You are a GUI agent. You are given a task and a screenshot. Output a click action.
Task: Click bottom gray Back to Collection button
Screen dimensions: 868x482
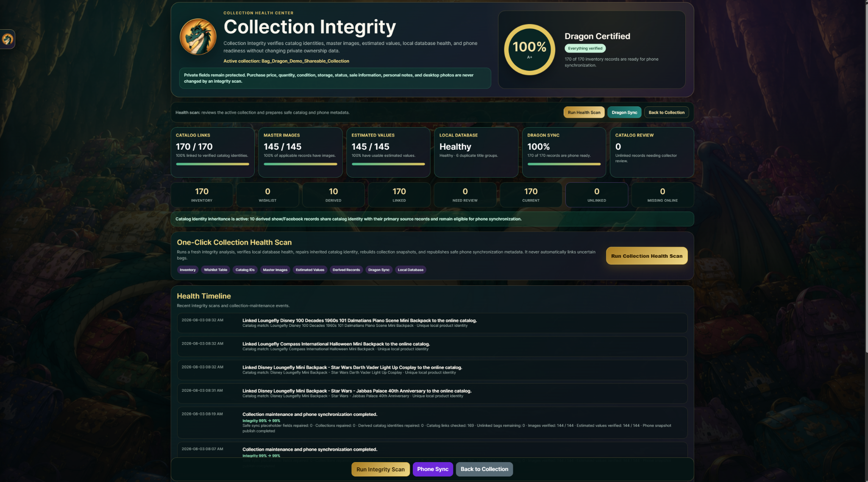(x=484, y=469)
